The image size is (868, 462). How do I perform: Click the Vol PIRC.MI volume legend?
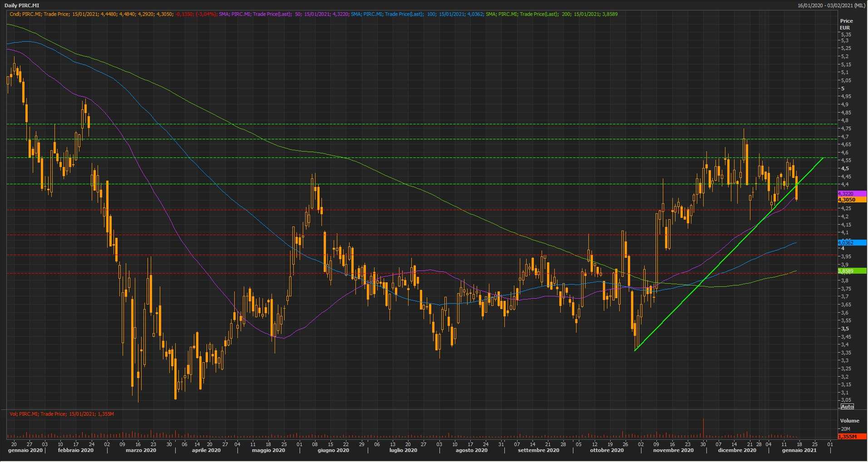(x=62, y=414)
